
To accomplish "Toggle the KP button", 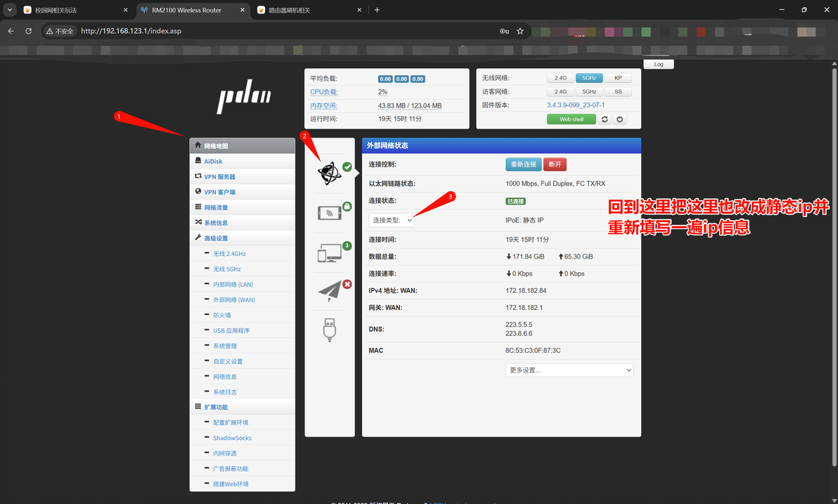I will click(x=618, y=78).
